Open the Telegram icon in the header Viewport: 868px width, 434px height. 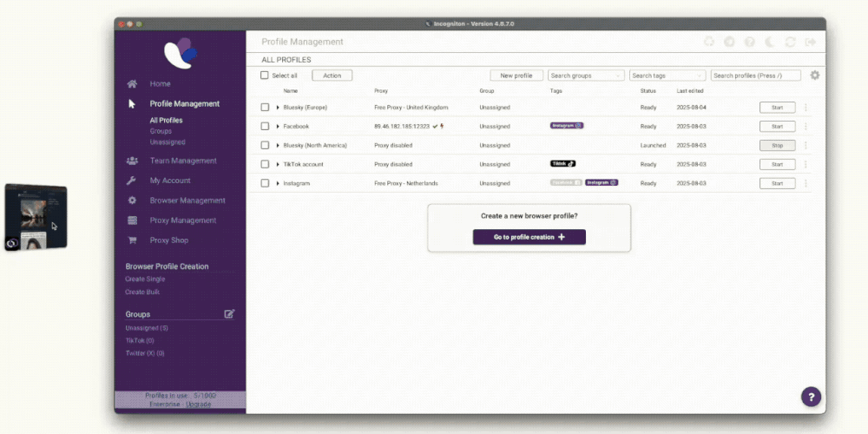pos(729,42)
